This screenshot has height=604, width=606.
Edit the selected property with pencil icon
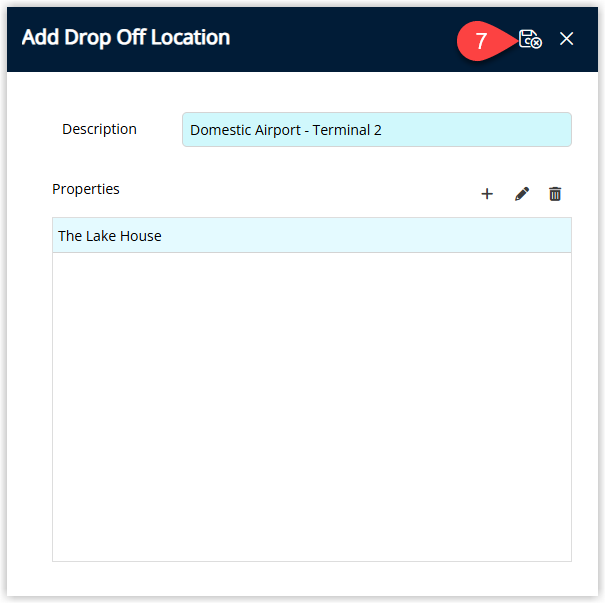(x=522, y=194)
